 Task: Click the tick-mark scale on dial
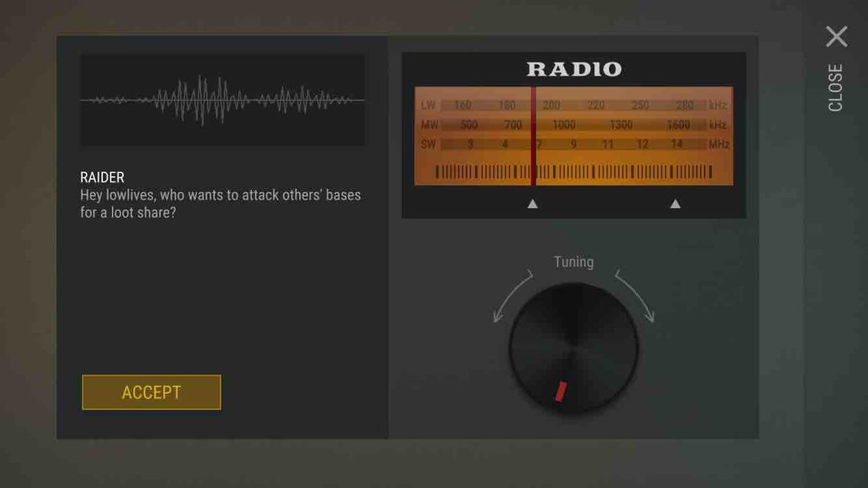coord(574,172)
